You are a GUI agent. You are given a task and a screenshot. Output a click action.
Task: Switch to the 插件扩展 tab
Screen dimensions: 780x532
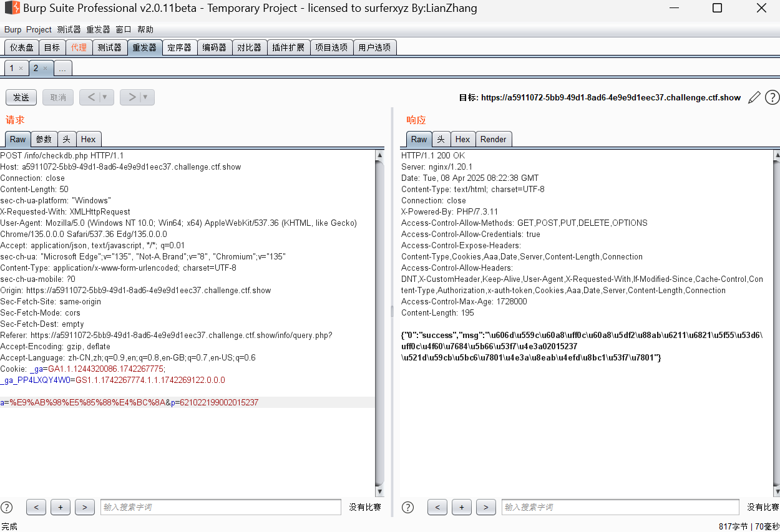[x=288, y=47]
